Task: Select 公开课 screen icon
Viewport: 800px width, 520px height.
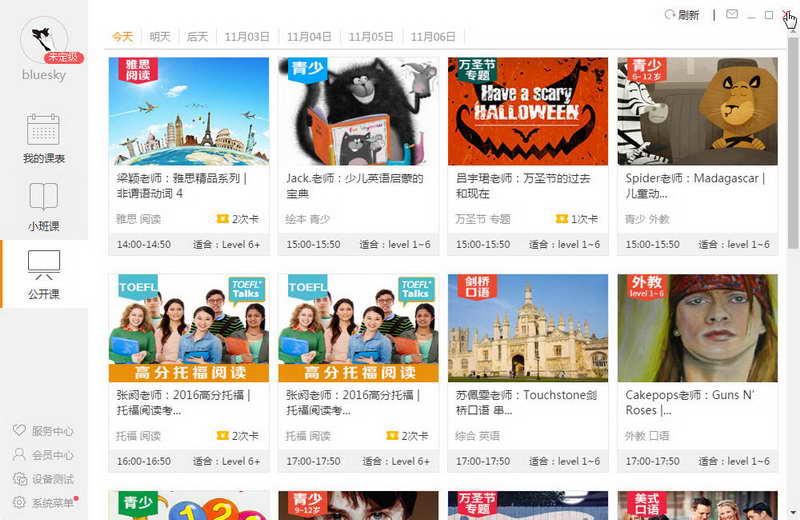Action: [43, 265]
